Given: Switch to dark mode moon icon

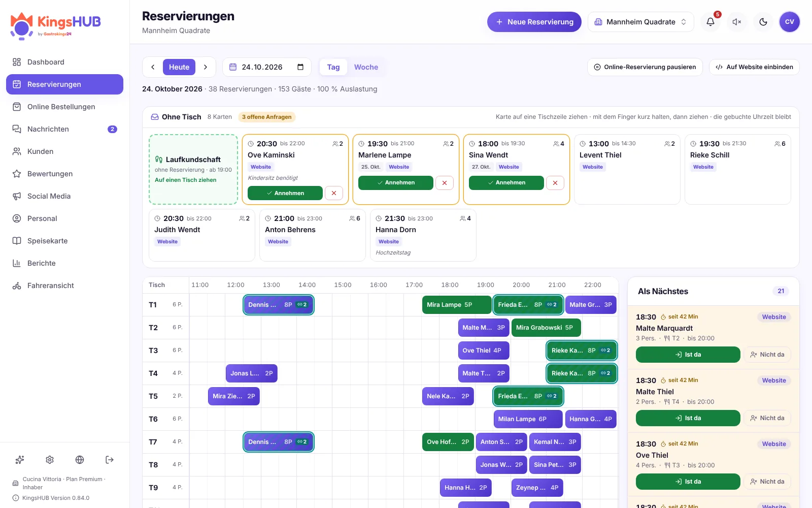Looking at the screenshot, I should (763, 22).
